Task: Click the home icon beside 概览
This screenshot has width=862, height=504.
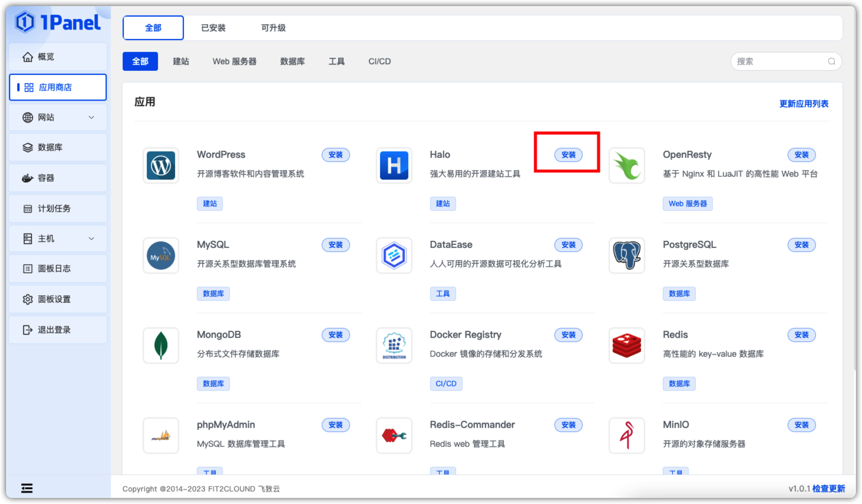Action: pos(28,57)
